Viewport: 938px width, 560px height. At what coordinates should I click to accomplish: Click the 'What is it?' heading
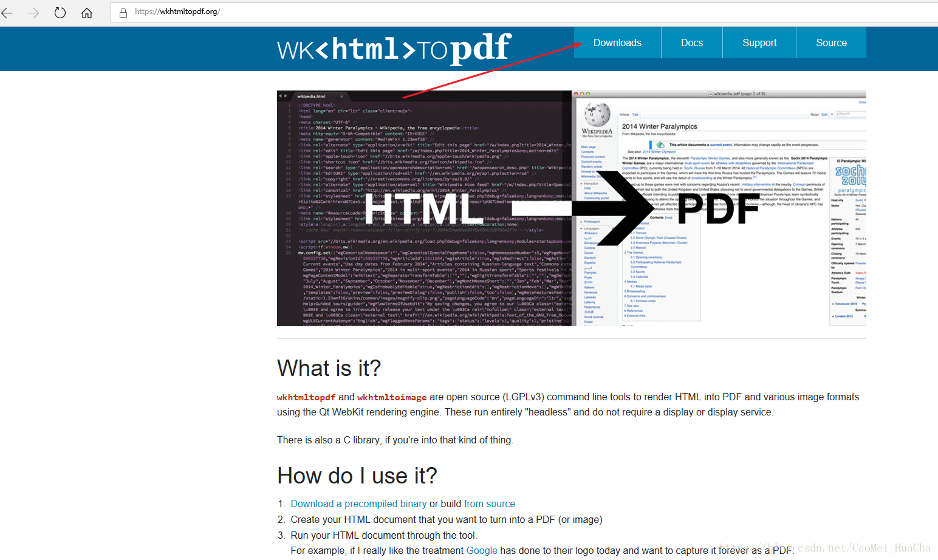pos(329,368)
